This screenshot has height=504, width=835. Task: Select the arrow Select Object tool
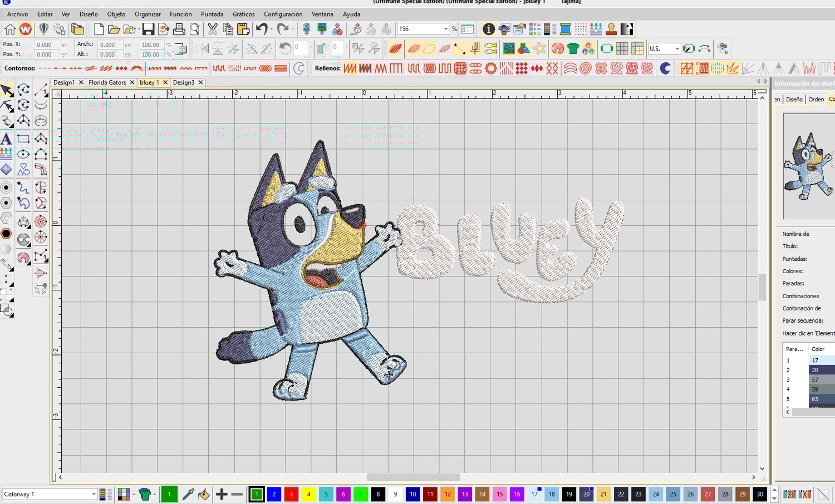tap(7, 90)
